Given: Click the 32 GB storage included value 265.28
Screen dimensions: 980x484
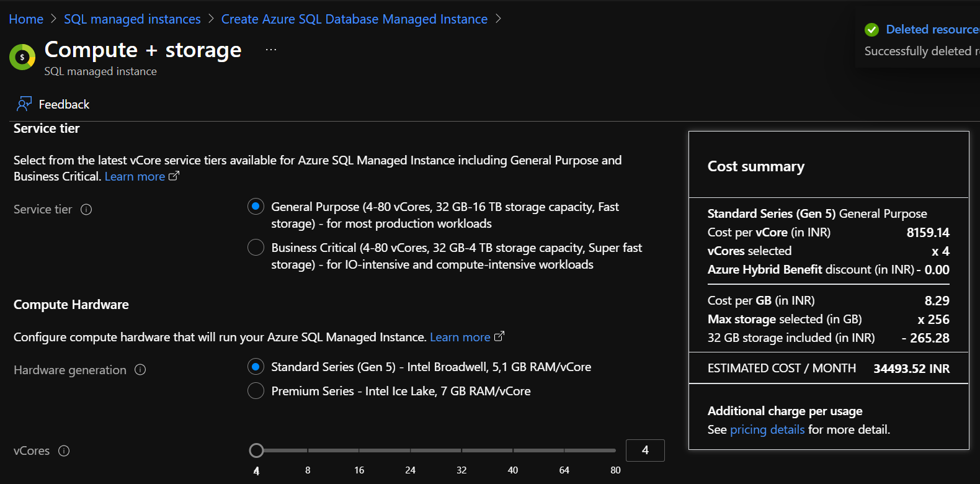Looking at the screenshot, I should pyautogui.click(x=925, y=338).
